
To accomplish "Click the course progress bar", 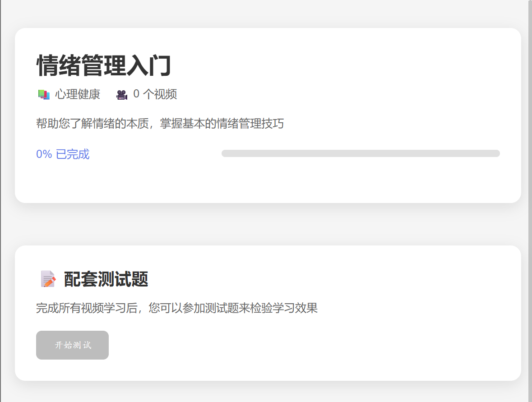I will tap(361, 153).
